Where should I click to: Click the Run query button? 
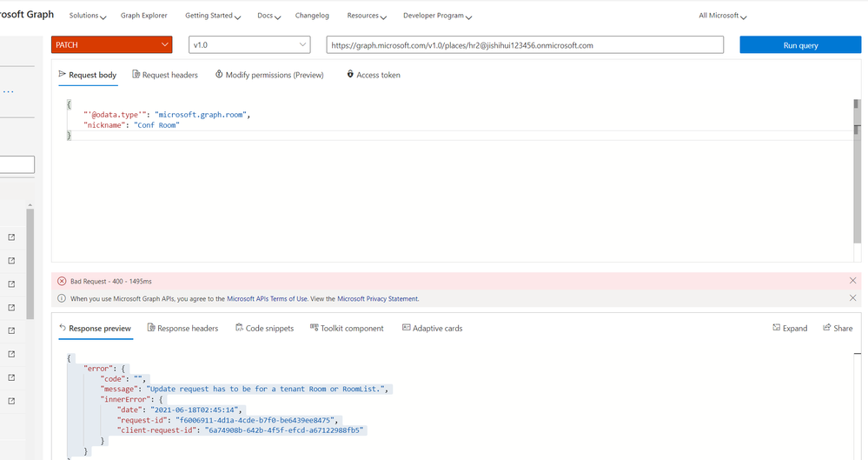click(x=800, y=45)
